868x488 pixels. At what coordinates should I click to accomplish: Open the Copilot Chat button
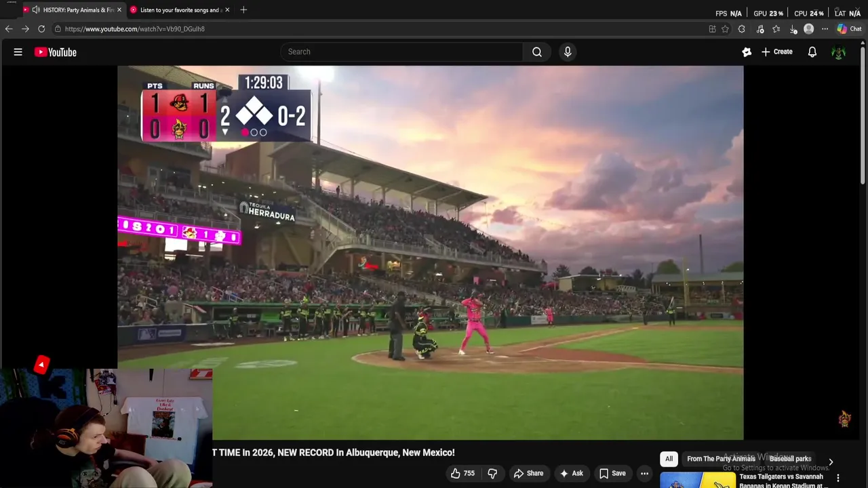(849, 28)
